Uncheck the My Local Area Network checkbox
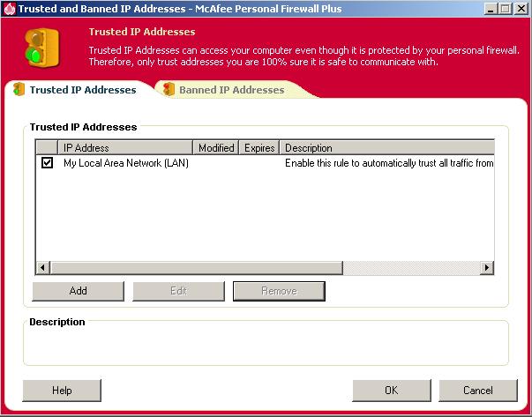 pyautogui.click(x=47, y=163)
